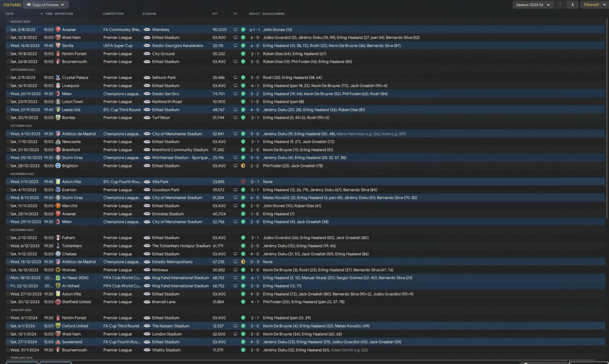Click the stadium icon beside Wembley

[147, 29]
